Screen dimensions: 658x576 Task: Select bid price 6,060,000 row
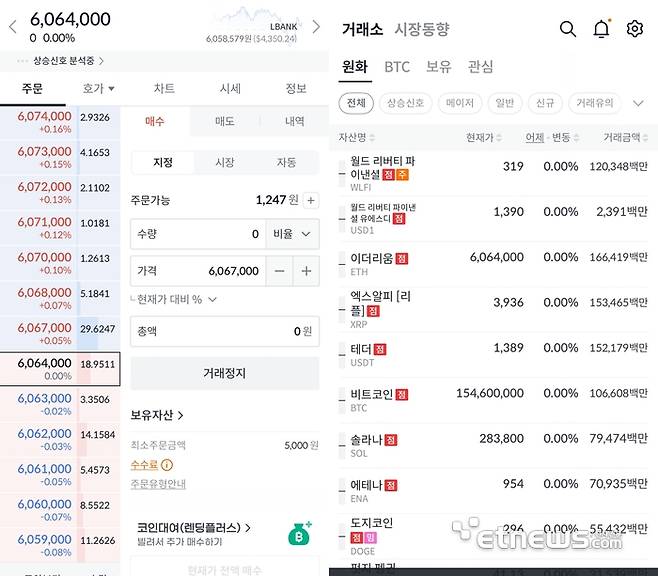pyautogui.click(x=60, y=510)
